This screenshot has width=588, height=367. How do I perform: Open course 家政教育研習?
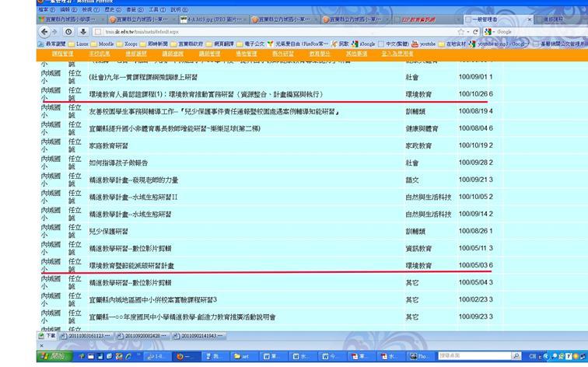click(110, 145)
